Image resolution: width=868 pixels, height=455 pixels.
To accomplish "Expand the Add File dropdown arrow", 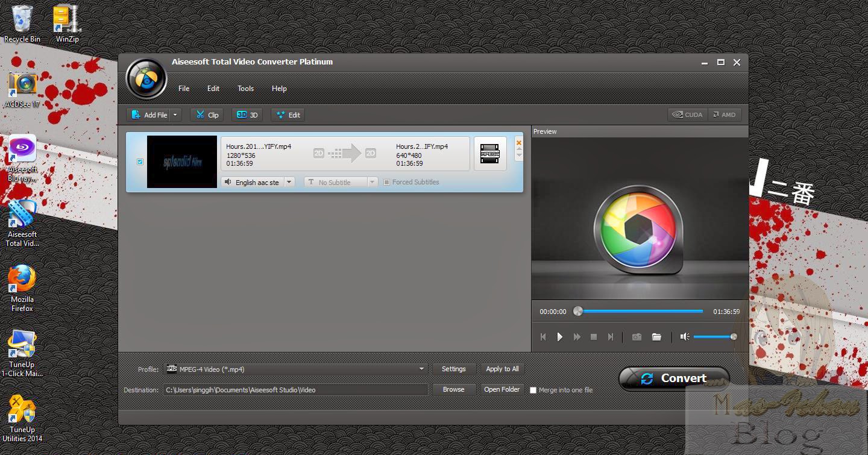I will point(175,115).
